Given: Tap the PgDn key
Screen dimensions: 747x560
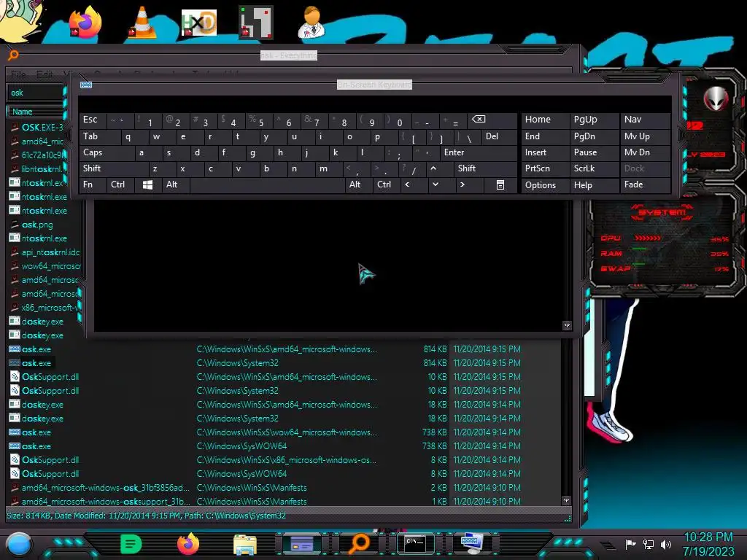Looking at the screenshot, I should [x=594, y=136].
